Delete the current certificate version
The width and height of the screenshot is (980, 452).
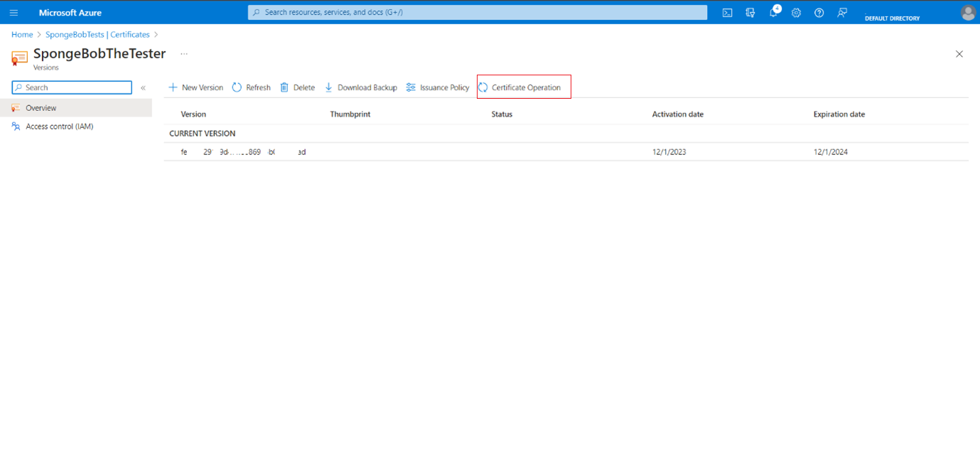click(297, 87)
